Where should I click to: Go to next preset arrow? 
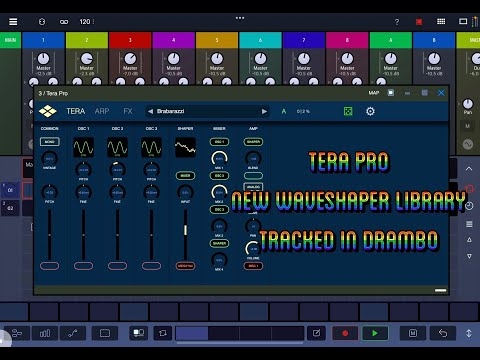[264, 111]
